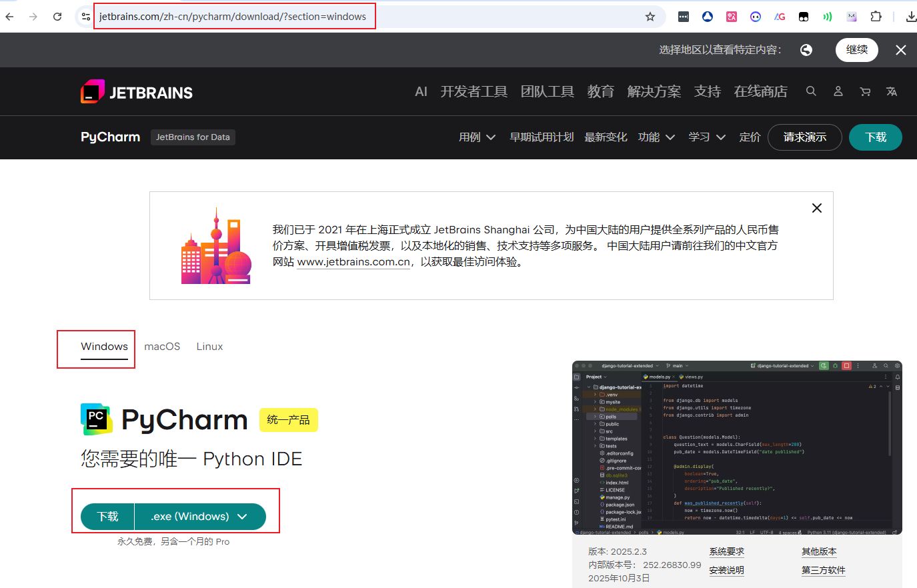Switch to the Linux tab
Image resolution: width=917 pixels, height=588 pixels.
[x=209, y=347]
